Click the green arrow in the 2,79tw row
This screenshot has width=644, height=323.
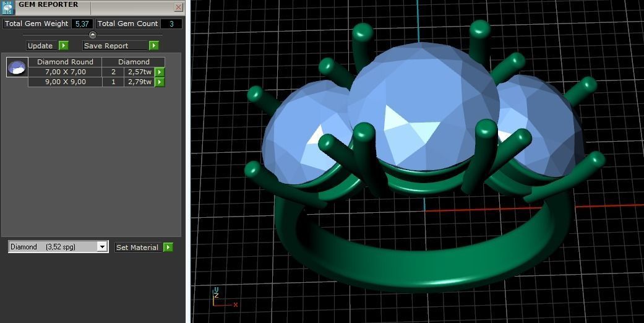(x=160, y=82)
